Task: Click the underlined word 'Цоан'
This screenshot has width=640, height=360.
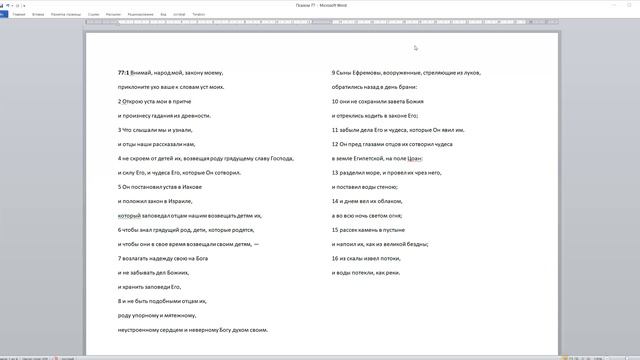Action: click(414, 158)
